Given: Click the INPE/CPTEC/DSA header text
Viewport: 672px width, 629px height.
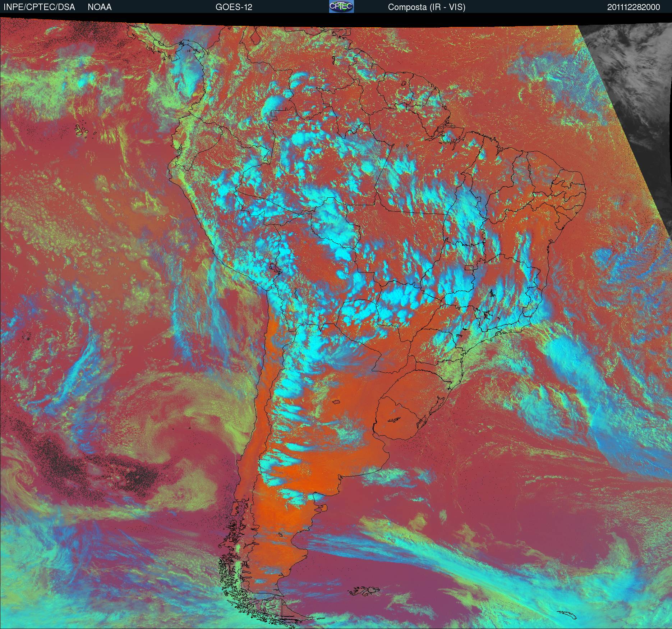Looking at the screenshot, I should pos(39,7).
